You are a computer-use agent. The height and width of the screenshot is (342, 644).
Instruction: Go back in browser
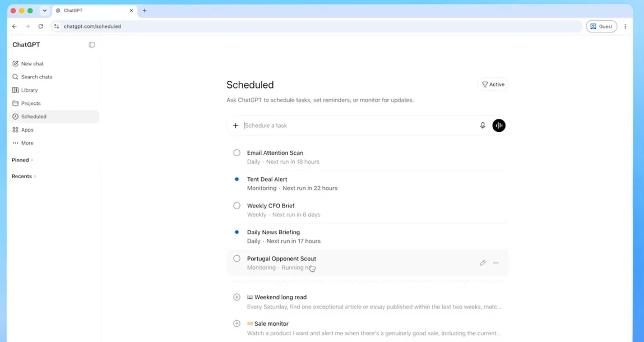click(x=15, y=26)
